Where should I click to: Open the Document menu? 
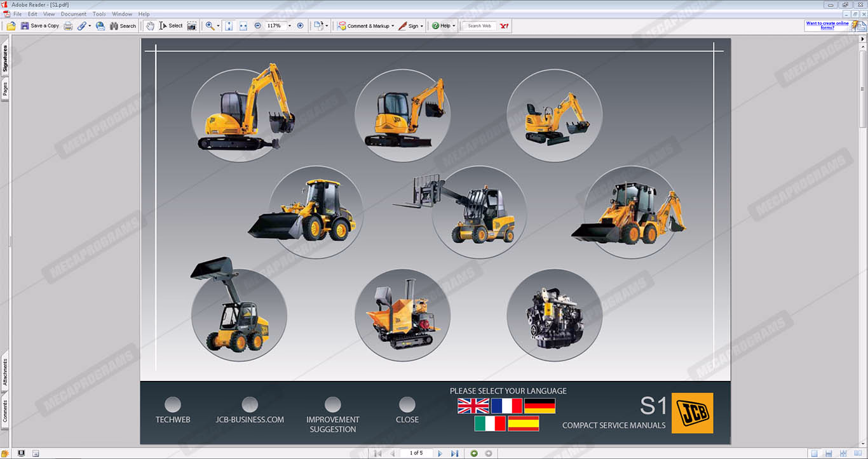click(x=74, y=14)
